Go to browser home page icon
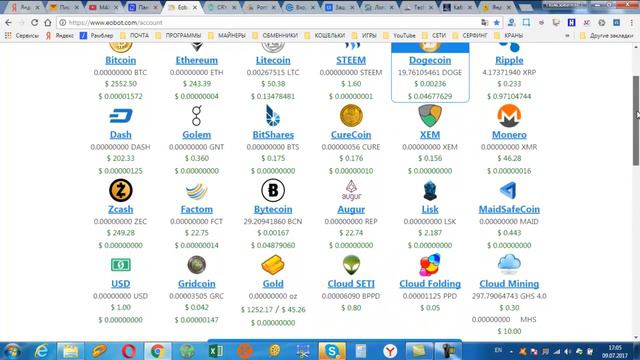 (48, 22)
